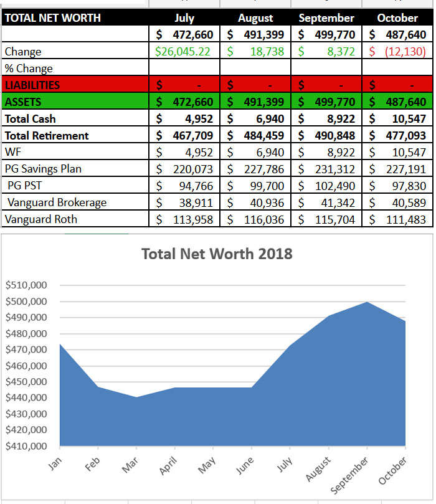Select the July change value $26,045.22

184,52
